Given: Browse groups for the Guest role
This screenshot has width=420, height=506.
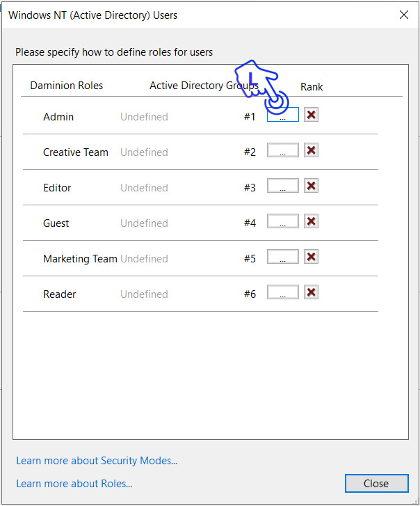Looking at the screenshot, I should click(283, 222).
